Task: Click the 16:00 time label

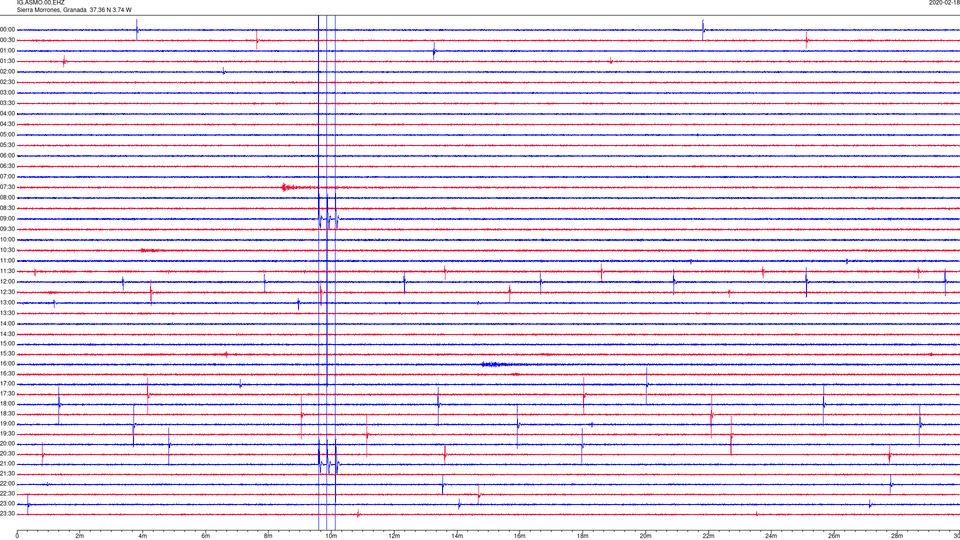Action: click(x=8, y=364)
